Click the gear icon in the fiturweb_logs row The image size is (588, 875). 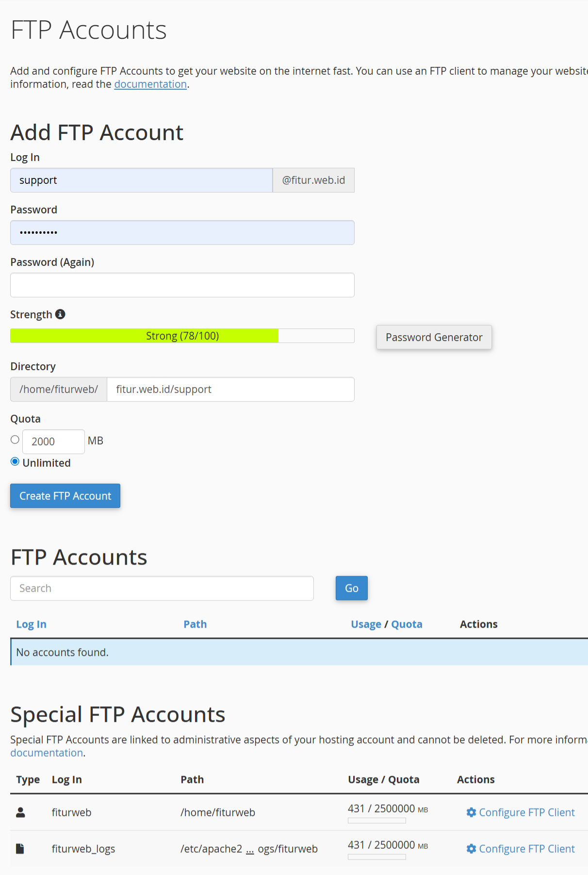(x=471, y=849)
